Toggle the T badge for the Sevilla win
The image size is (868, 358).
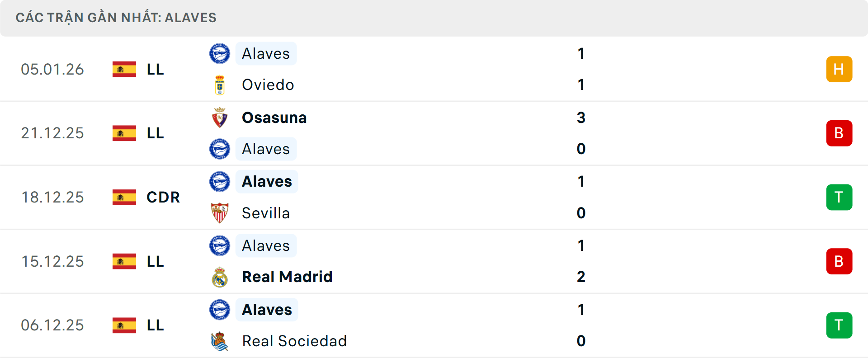click(839, 197)
